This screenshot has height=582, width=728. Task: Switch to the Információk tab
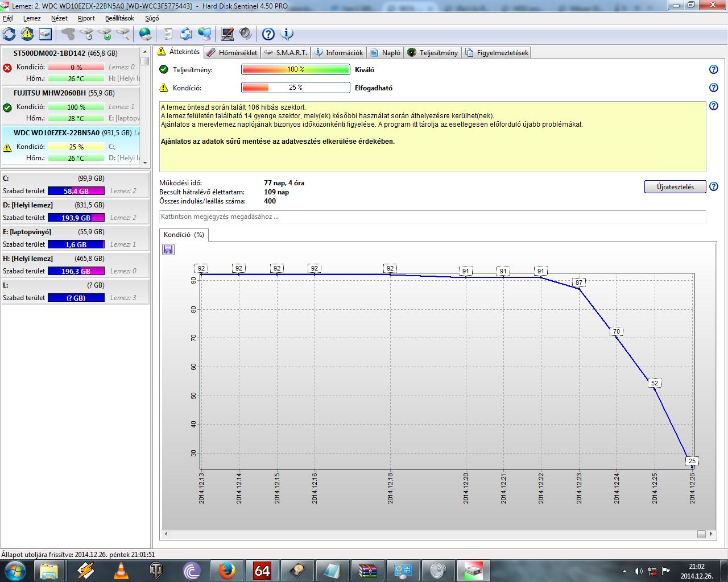pyautogui.click(x=338, y=52)
